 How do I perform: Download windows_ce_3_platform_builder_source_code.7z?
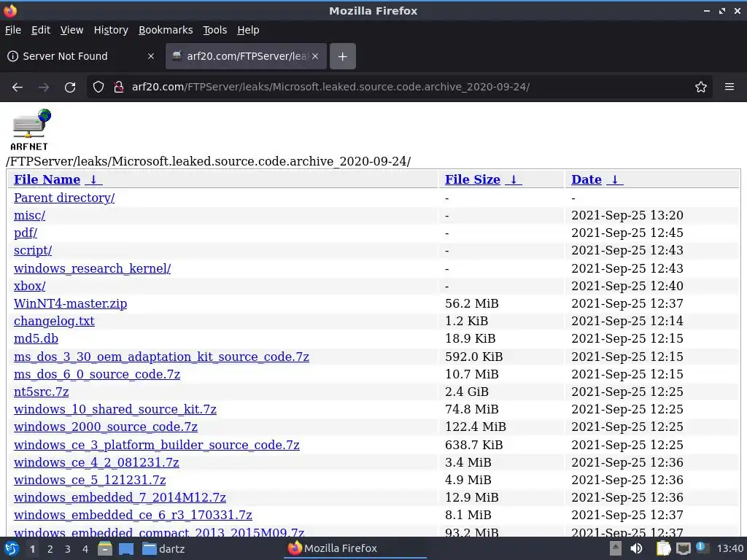pos(157,445)
